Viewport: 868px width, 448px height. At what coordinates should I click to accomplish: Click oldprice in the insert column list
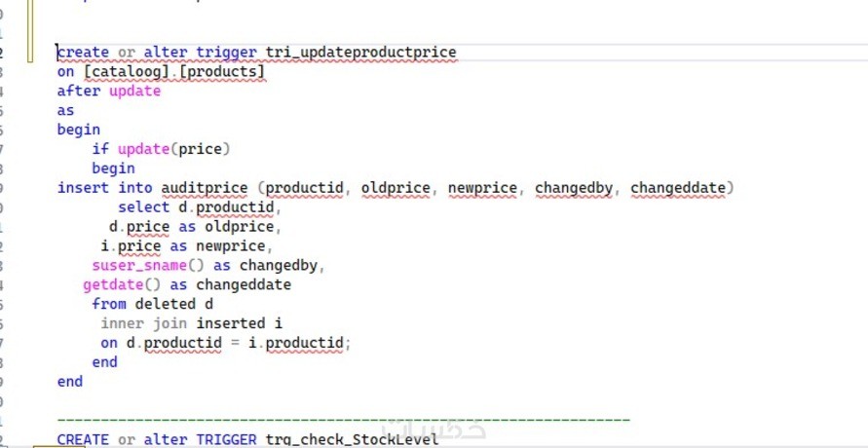(396, 187)
